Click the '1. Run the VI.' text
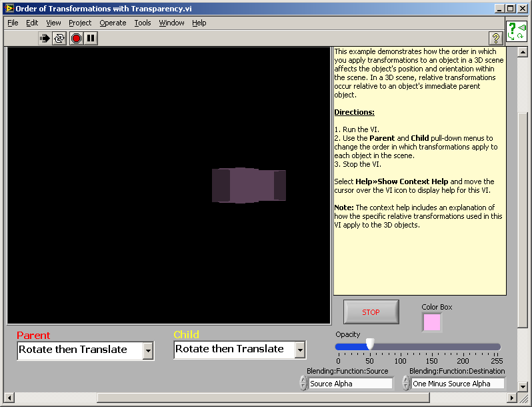Screen dimensions: 532x407 click(x=357, y=129)
